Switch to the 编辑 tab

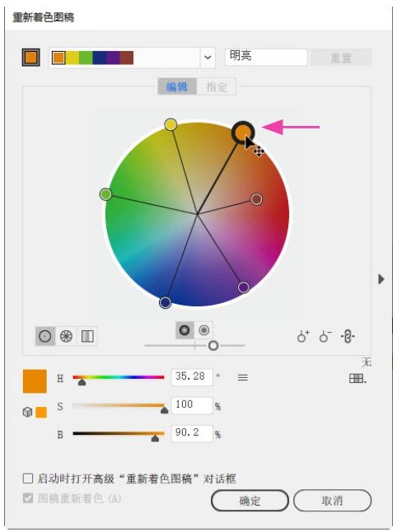coord(177,86)
